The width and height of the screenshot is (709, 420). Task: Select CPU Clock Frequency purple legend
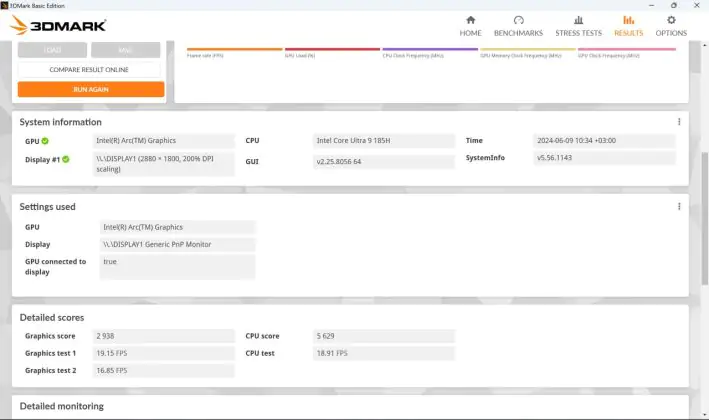click(430, 52)
